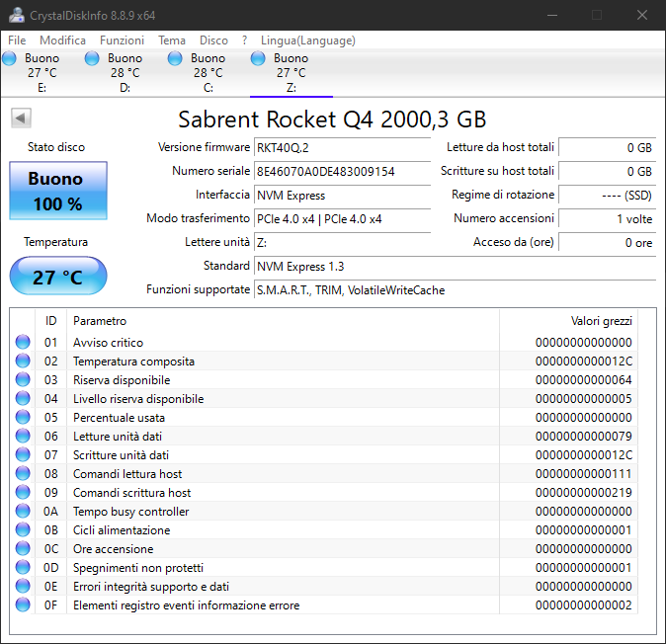Viewport: 666px width, 644px height.
Task: Click status orb next to Percentuale usata
Action: (23, 418)
